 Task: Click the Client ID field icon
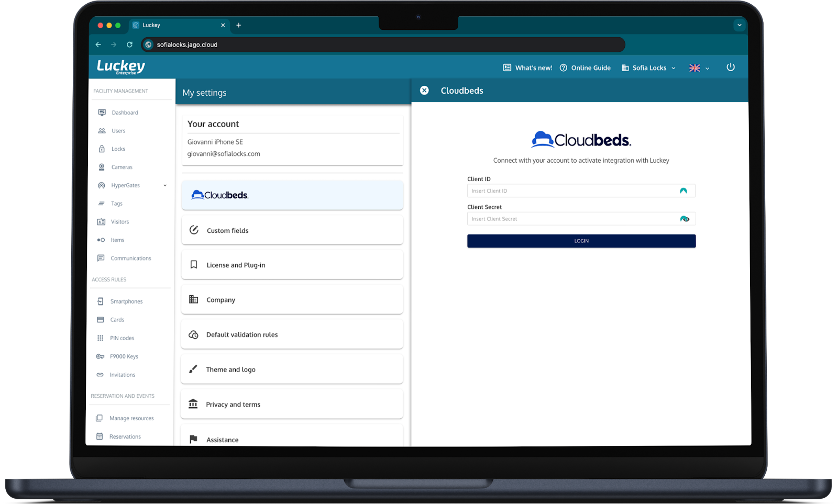[683, 191]
